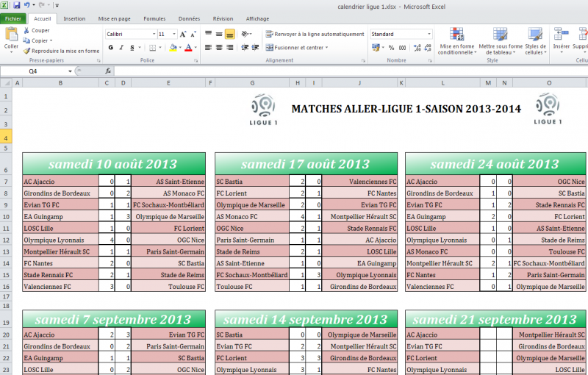Increase font size with the large A icon
588x375 pixels.
click(x=184, y=34)
